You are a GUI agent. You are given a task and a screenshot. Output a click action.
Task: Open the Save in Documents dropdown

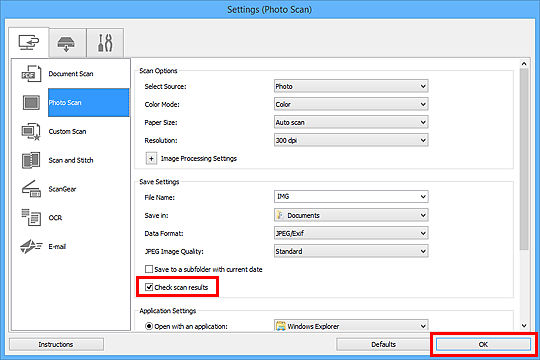coord(351,215)
